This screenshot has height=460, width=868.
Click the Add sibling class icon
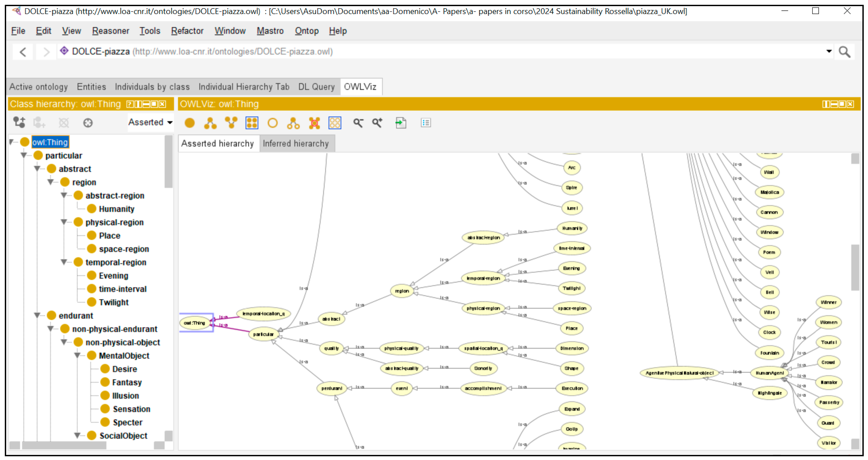pos(39,122)
